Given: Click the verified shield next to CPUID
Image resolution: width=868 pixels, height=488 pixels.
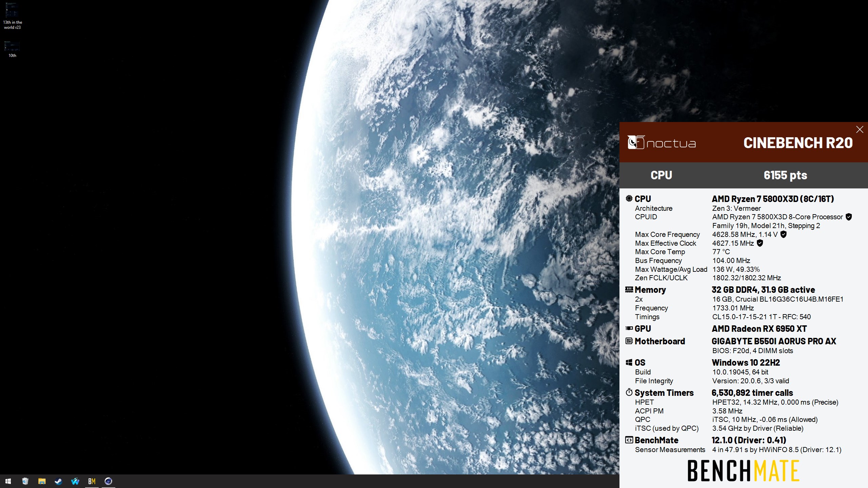Looking at the screenshot, I should pos(849,217).
